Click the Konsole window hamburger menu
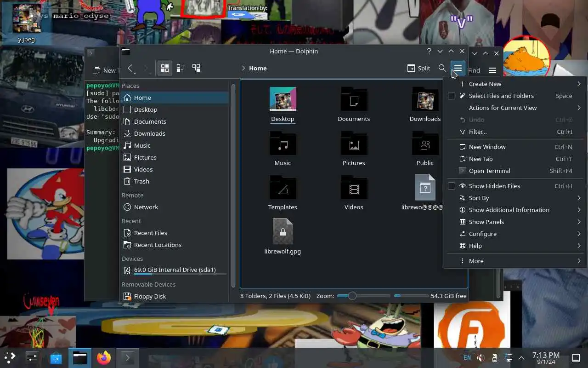Screen dimensions: 588x368 [x=492, y=70]
